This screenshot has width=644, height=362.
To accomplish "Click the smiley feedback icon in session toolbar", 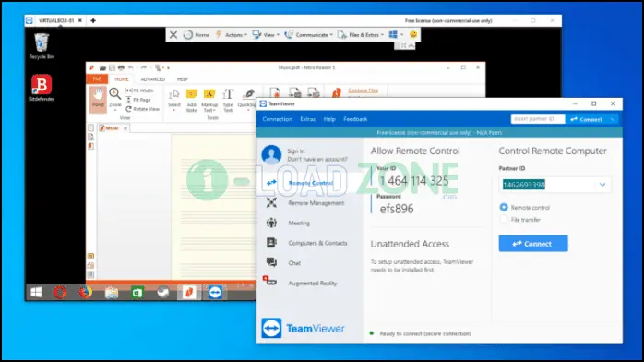I will (413, 34).
